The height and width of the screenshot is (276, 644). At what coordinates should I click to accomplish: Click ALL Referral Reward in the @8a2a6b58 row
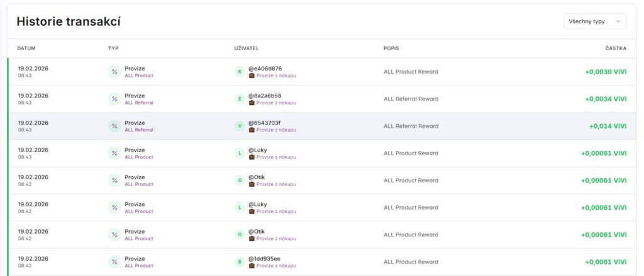(x=411, y=99)
